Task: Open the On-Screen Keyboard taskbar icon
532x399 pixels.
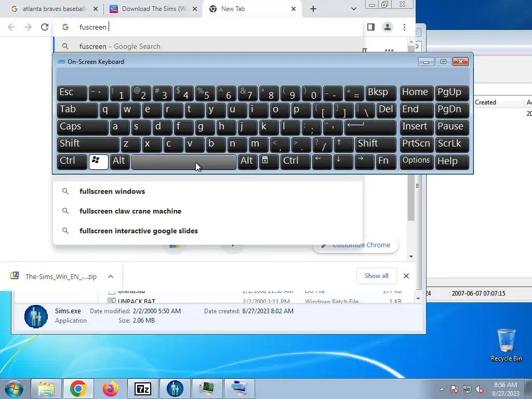Action: pyautogui.click(x=239, y=389)
